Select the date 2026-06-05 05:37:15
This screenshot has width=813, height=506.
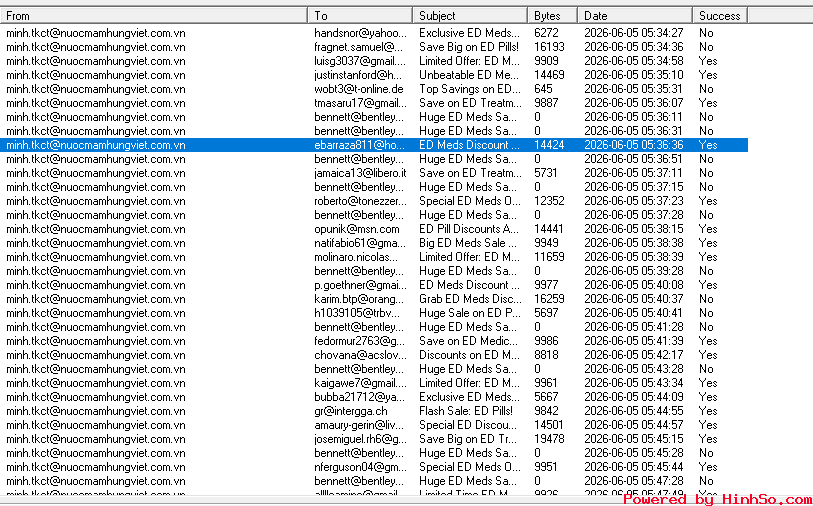tap(634, 187)
